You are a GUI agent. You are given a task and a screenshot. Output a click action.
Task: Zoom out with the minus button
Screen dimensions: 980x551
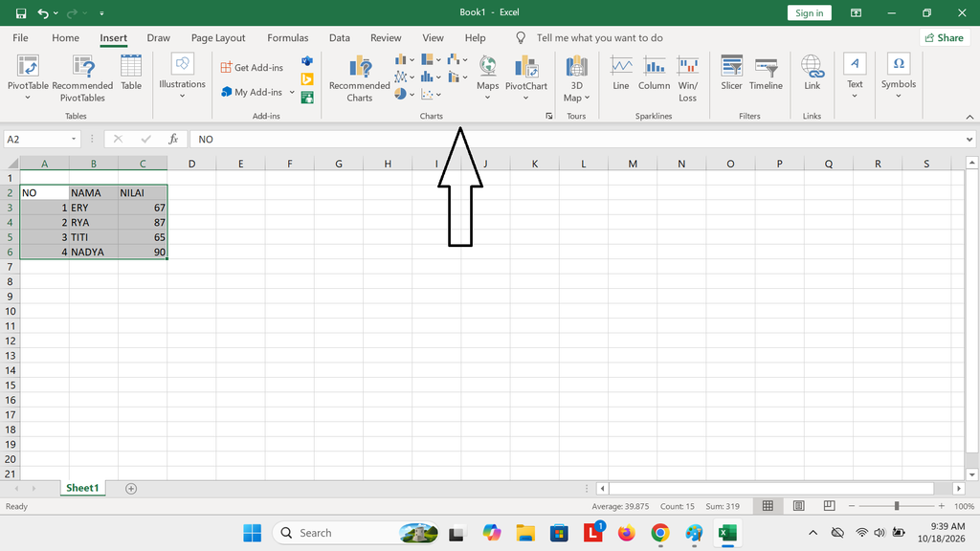pyautogui.click(x=851, y=506)
